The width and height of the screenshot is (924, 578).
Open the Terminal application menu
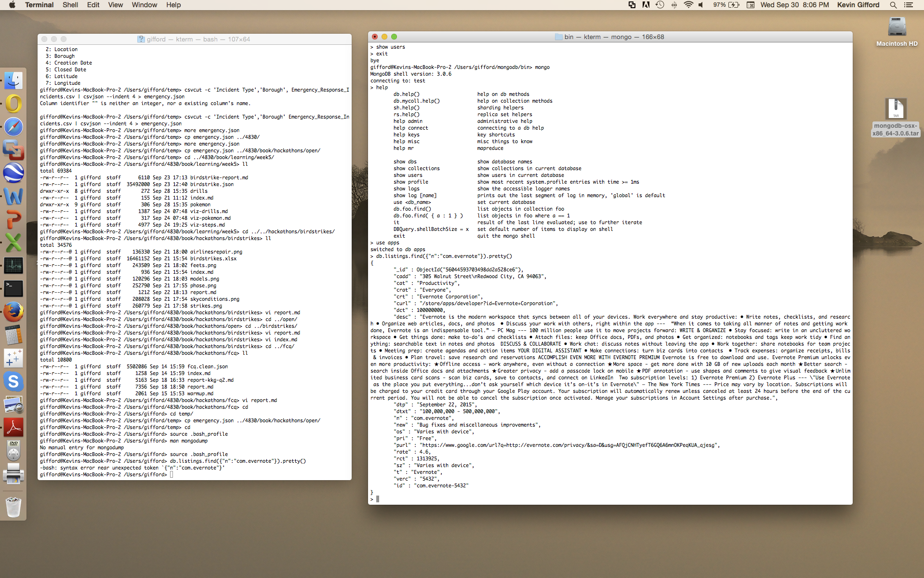point(39,5)
